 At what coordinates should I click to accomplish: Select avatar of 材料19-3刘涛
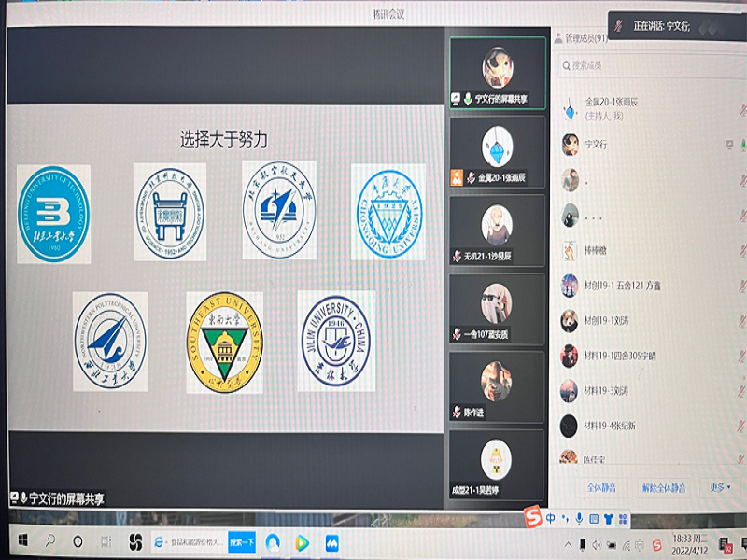coord(569,390)
